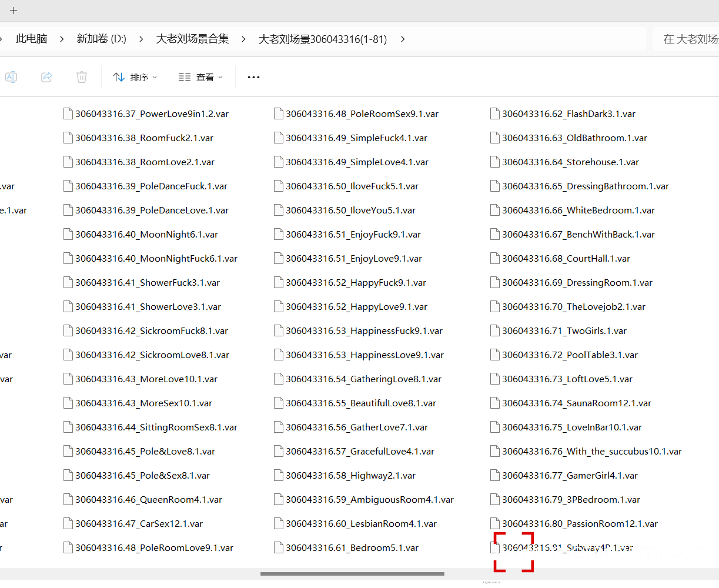This screenshot has width=719, height=588.
Task: Open the three-dot more options menu
Action: point(253,77)
